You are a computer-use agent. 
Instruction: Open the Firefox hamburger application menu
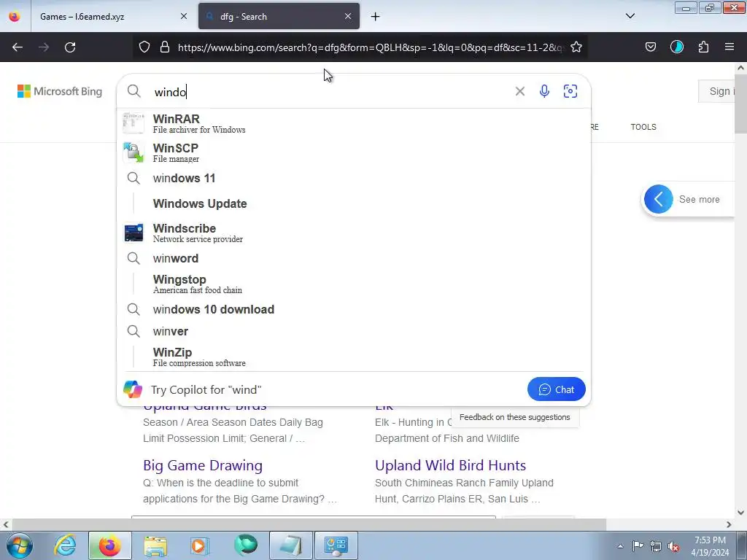(x=729, y=47)
